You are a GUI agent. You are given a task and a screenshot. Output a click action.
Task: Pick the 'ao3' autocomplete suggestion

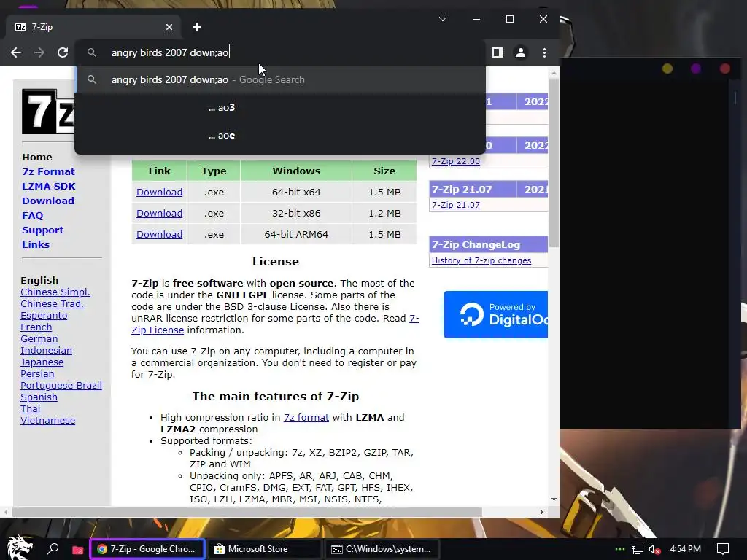pos(280,108)
